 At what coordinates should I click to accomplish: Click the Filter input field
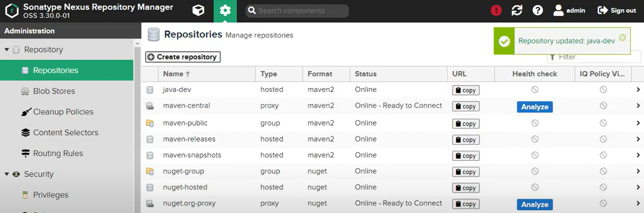click(594, 57)
